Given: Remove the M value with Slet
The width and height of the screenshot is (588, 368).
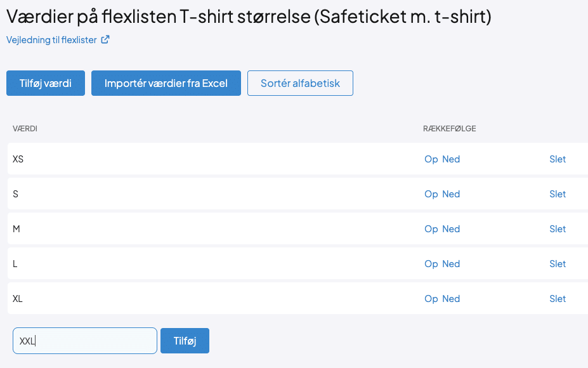Looking at the screenshot, I should 558,229.
